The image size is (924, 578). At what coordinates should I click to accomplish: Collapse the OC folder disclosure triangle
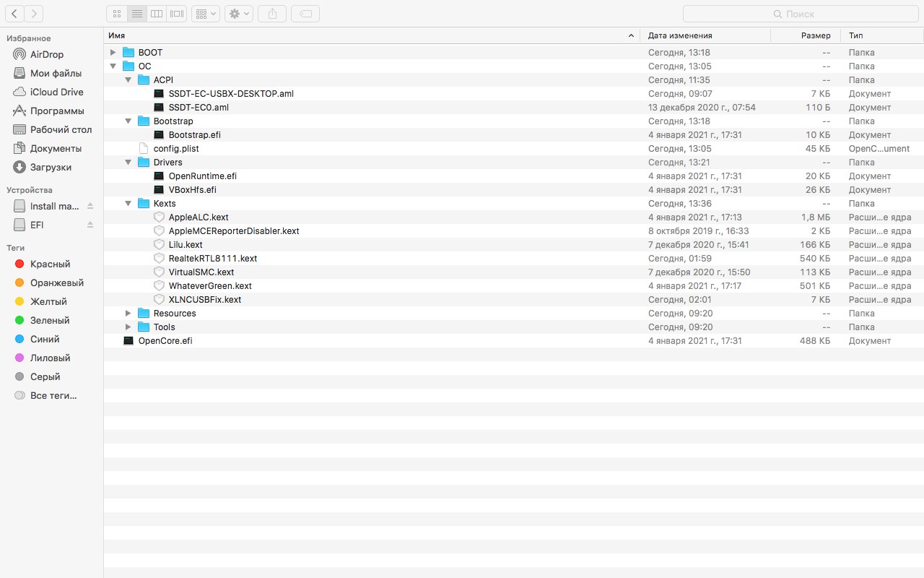113,66
